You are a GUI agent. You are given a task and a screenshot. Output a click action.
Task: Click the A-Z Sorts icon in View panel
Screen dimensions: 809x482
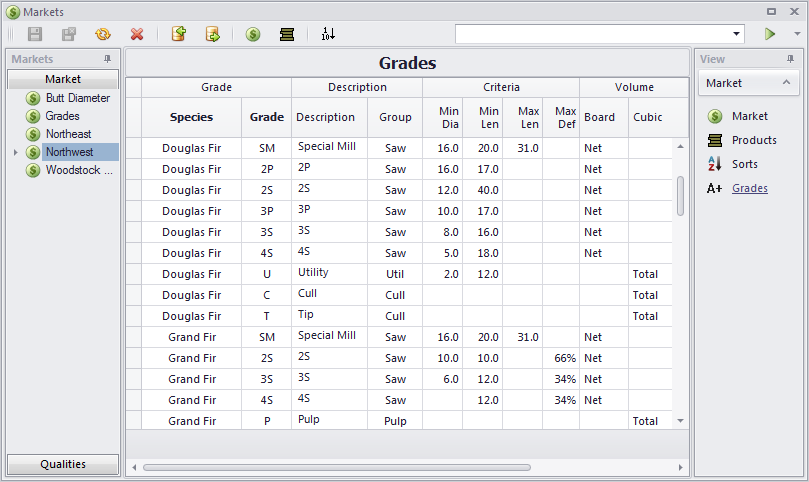pyautogui.click(x=715, y=164)
